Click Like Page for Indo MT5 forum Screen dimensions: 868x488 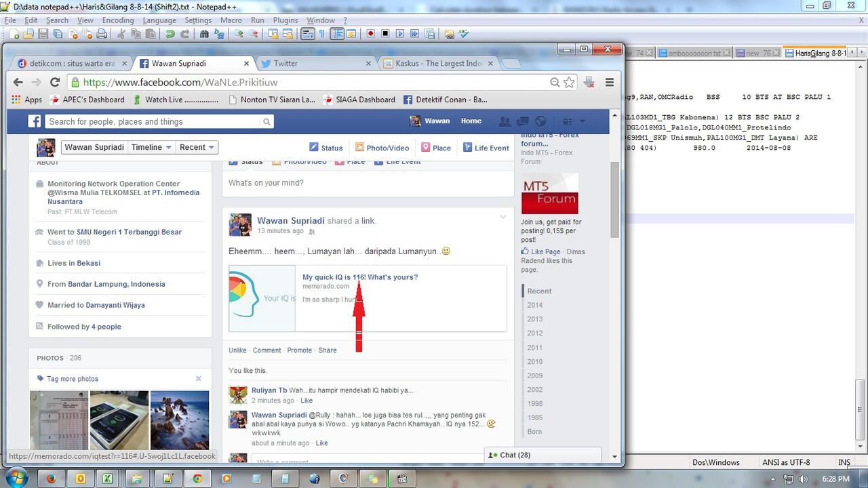[541, 251]
